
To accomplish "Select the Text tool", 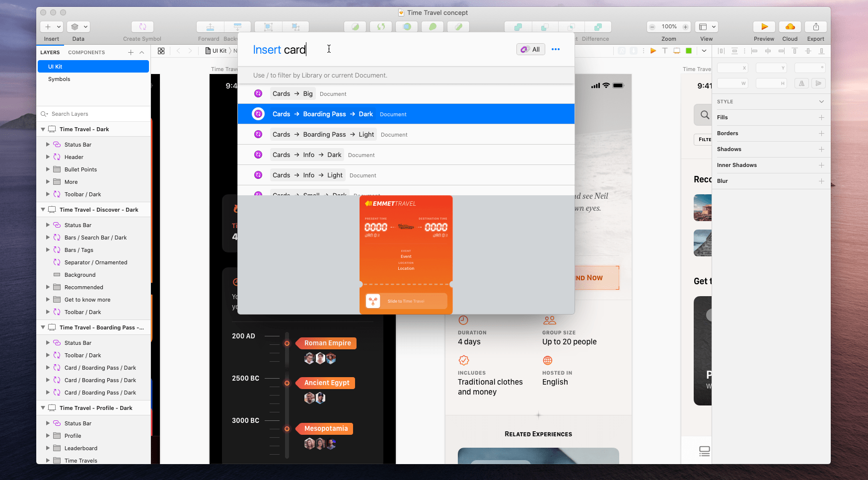I will [664, 51].
